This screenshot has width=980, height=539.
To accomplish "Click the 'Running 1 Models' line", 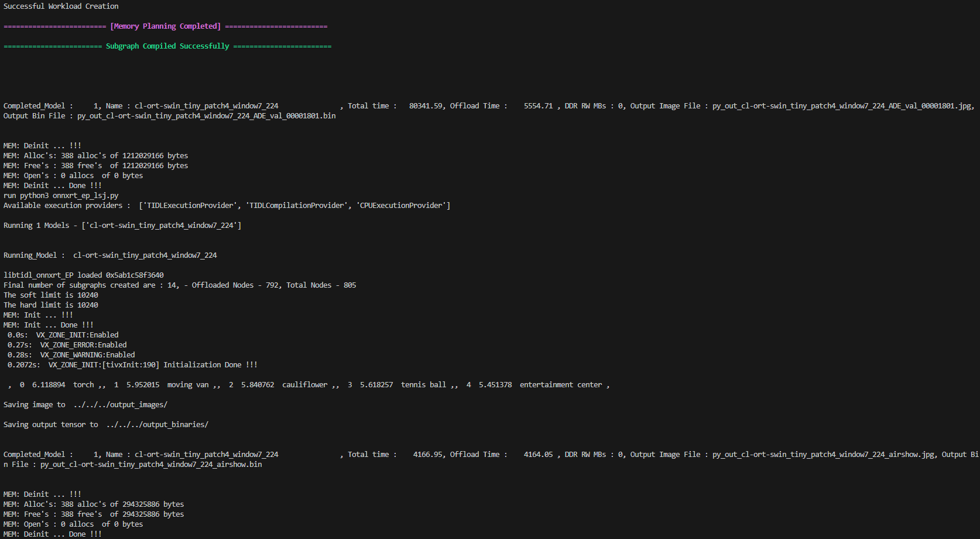I will click(122, 226).
